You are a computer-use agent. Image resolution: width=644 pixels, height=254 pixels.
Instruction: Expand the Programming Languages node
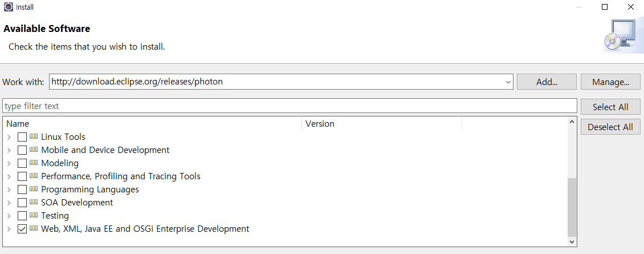click(x=9, y=190)
